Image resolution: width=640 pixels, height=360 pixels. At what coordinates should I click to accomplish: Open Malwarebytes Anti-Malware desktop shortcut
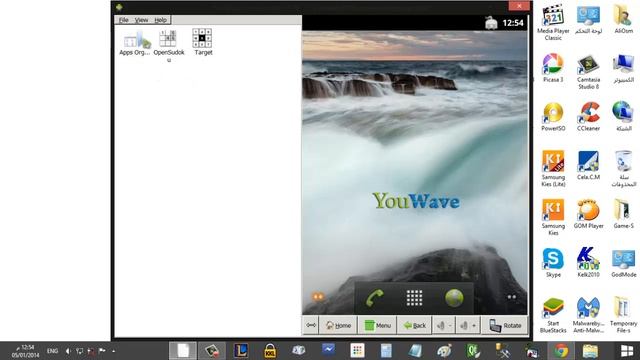coord(588,315)
